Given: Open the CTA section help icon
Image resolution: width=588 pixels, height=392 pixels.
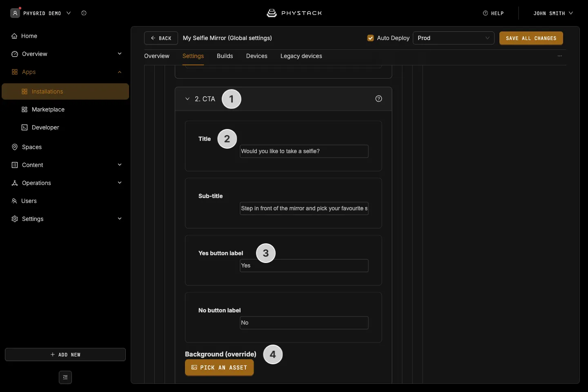Looking at the screenshot, I should (379, 99).
